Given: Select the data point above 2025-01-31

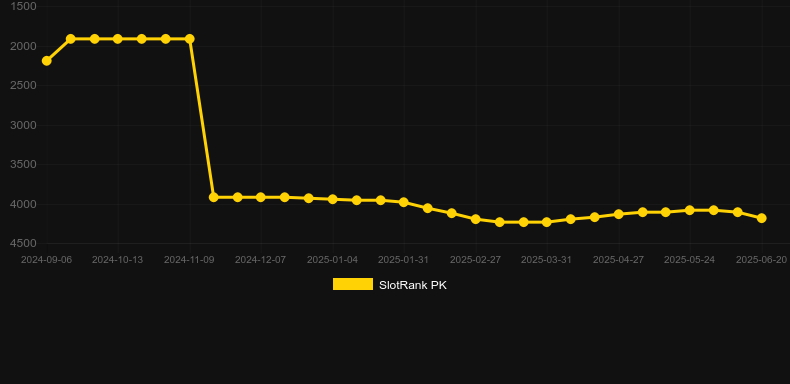Looking at the screenshot, I should coord(404,202).
